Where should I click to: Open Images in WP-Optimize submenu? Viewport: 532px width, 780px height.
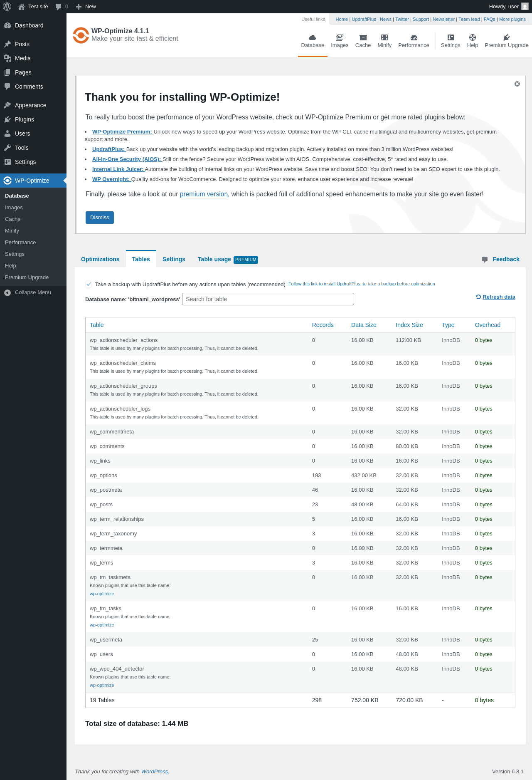coord(14,208)
